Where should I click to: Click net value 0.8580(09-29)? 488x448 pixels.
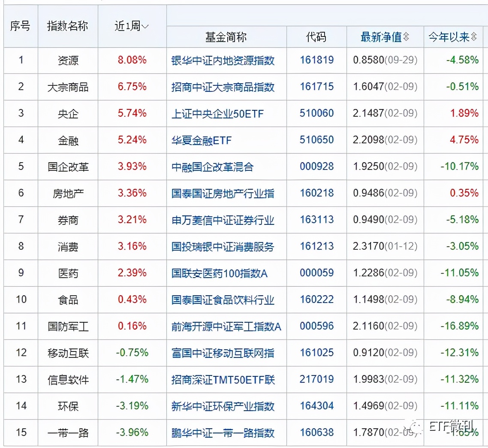(x=385, y=60)
